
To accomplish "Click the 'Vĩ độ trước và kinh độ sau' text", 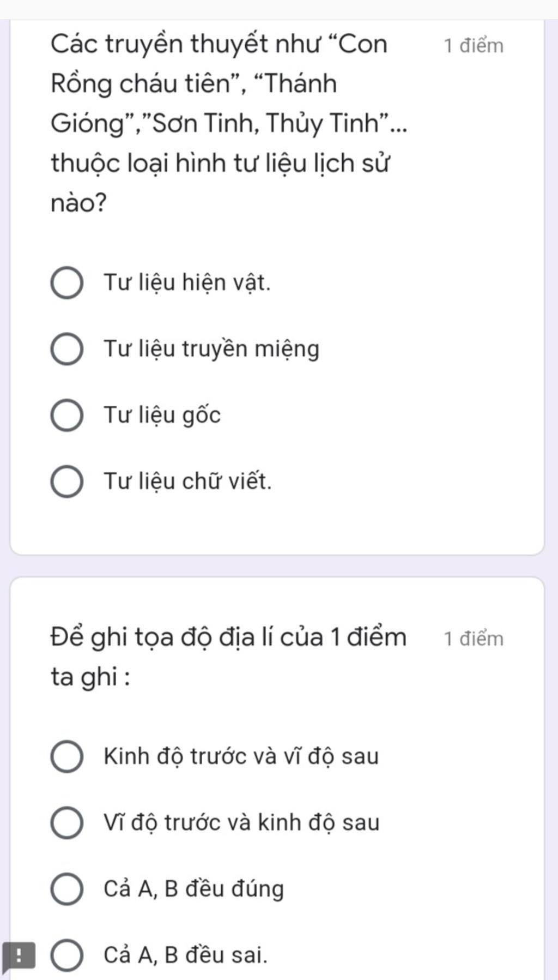I will (x=241, y=822).
